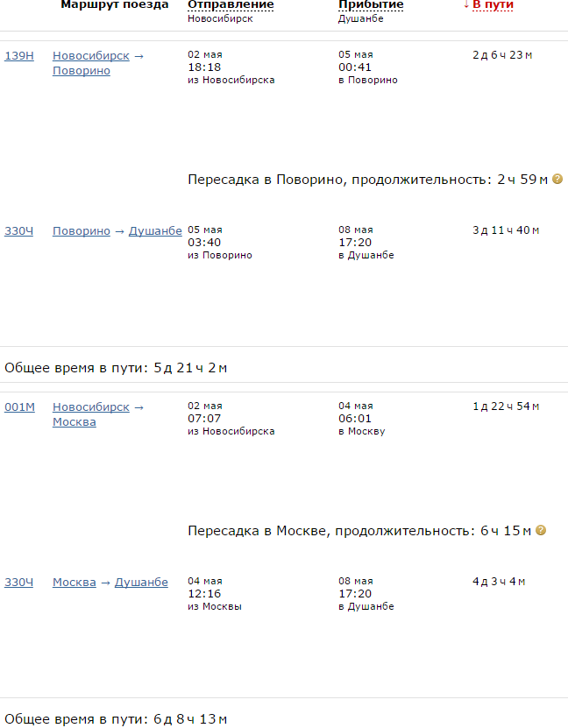Open train 330Ч departing from Поворино

[18, 231]
